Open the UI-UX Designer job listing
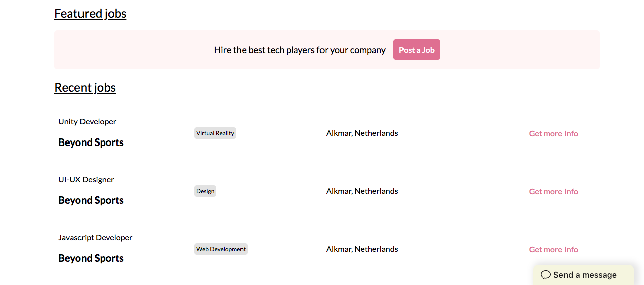Viewport: 644px width, 285px height. [86, 179]
